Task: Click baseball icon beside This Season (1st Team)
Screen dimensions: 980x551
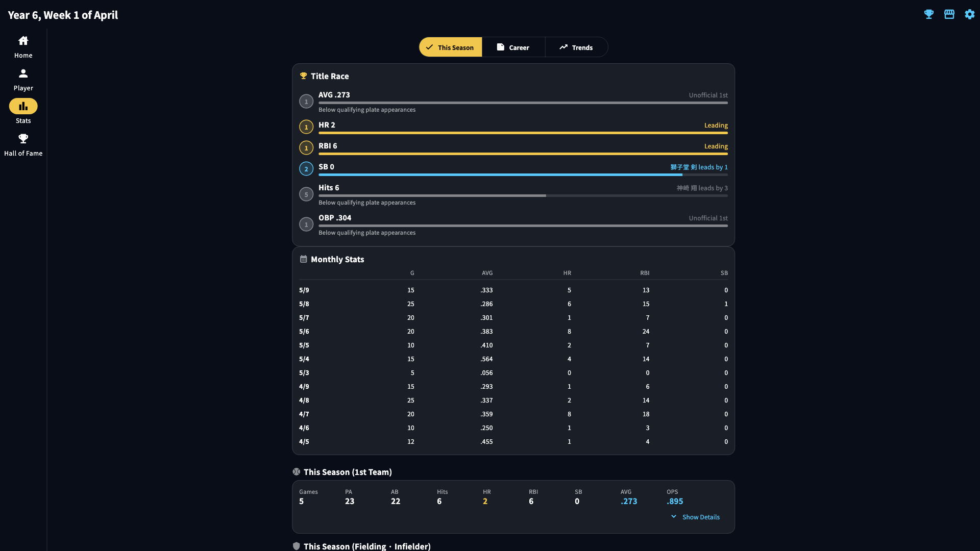Action: [x=297, y=472]
